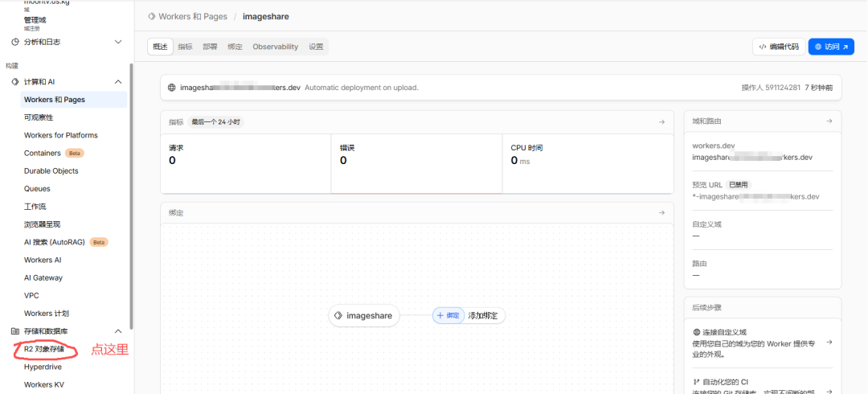Collapse the 存储和数据库 section chevron
This screenshot has width=868, height=394.
118,331
